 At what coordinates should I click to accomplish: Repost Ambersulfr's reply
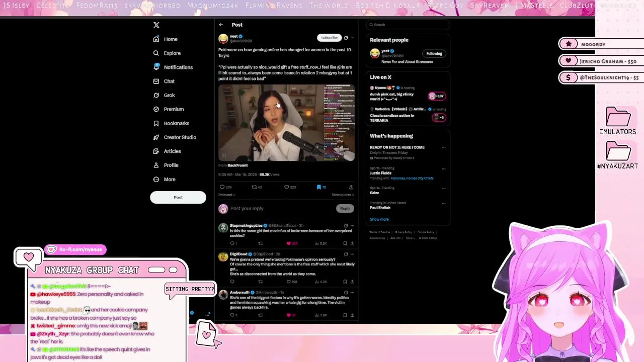pos(260,315)
